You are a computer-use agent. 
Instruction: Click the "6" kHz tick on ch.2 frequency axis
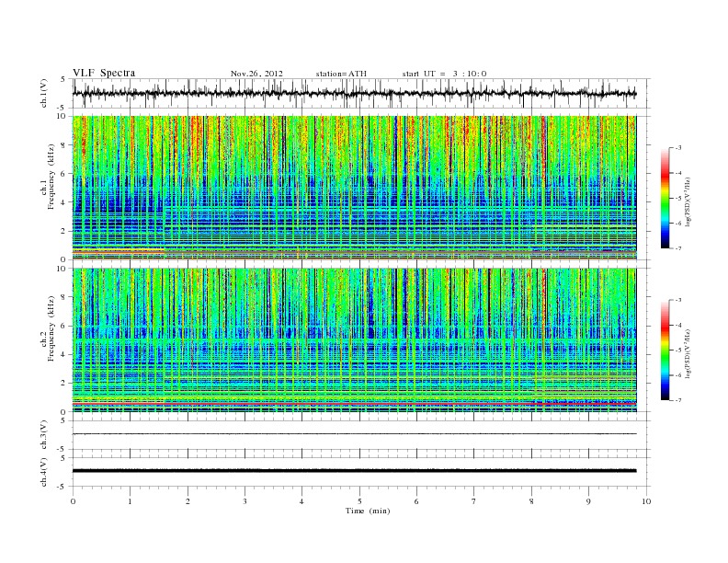click(x=63, y=326)
